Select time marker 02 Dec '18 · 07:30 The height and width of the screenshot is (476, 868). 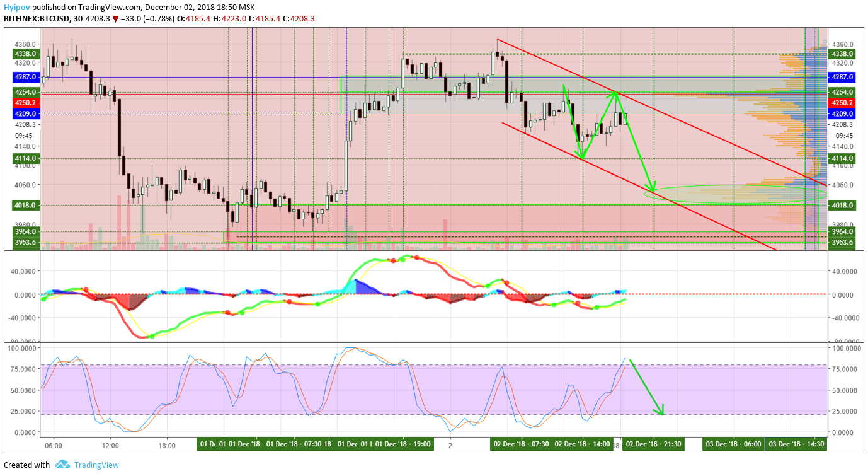[x=521, y=444]
